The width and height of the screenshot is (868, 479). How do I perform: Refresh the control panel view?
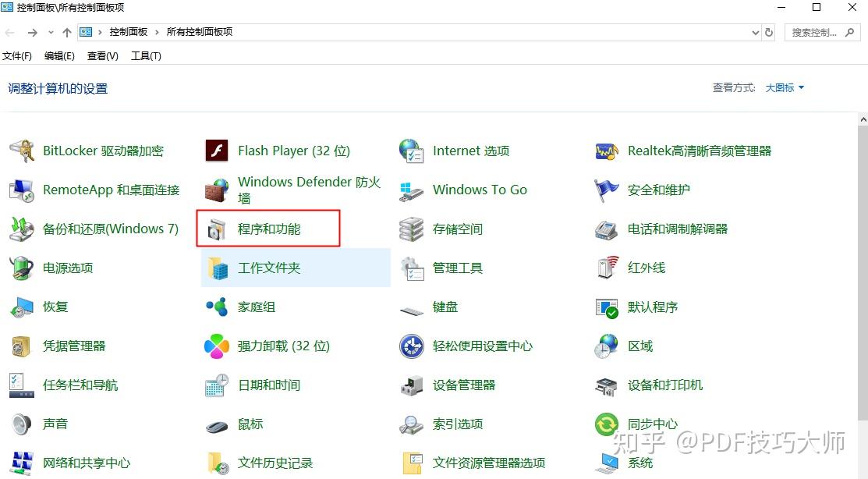point(769,33)
